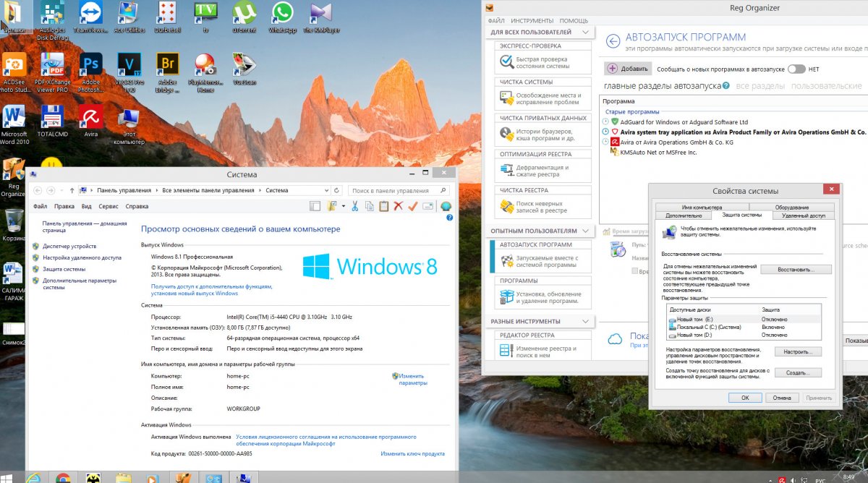The width and height of the screenshot is (868, 483).
Task: Open the Инструменты menu in Reg Organizer
Action: (532, 20)
